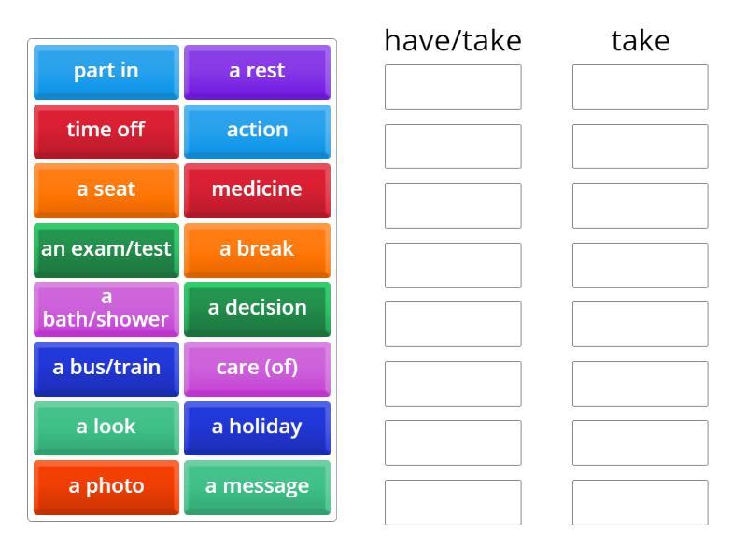Click the 'a decision' tile
The image size is (747, 560).
coord(258,309)
